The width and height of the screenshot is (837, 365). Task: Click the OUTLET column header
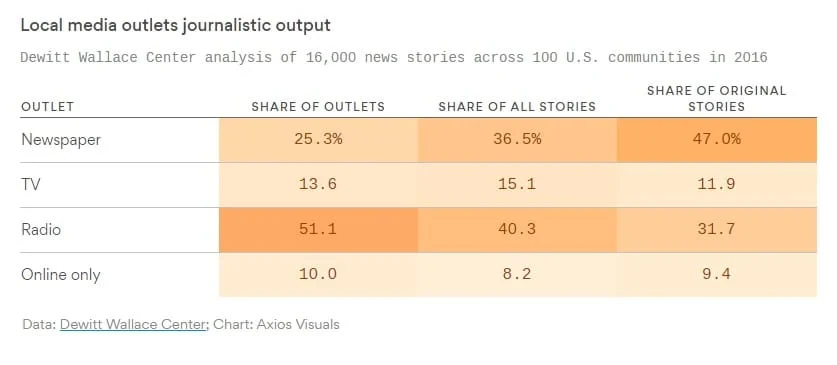tap(48, 107)
